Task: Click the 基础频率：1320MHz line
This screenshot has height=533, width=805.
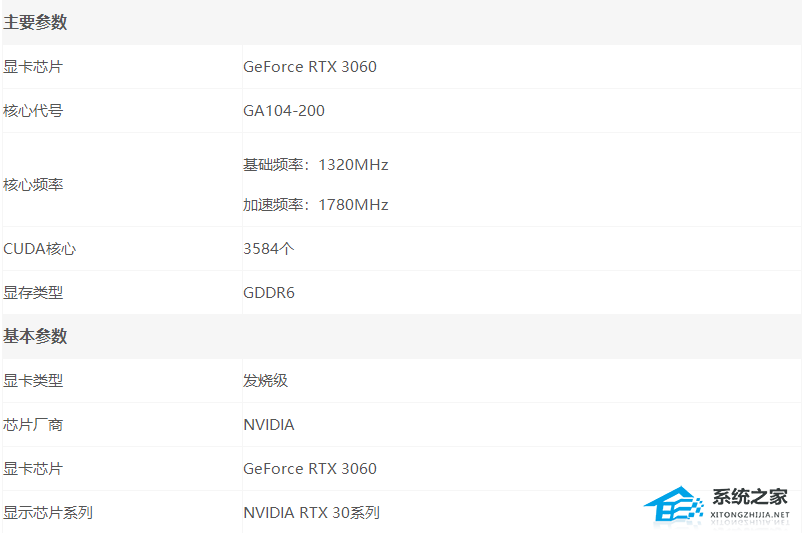Action: point(315,165)
